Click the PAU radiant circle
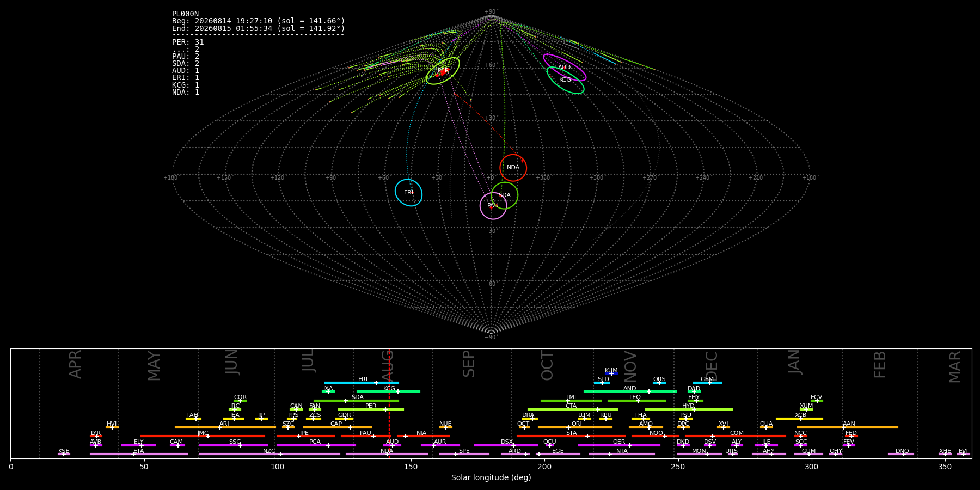 (493, 206)
